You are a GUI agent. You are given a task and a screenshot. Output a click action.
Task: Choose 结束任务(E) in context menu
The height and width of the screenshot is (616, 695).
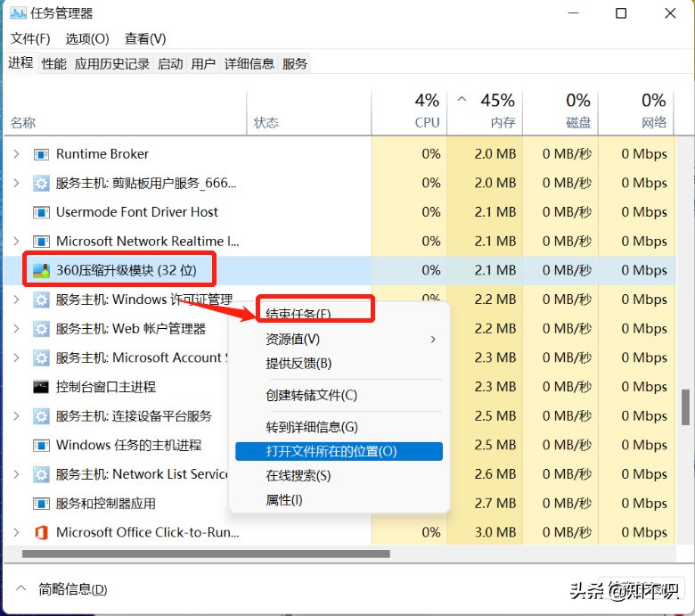pos(298,314)
